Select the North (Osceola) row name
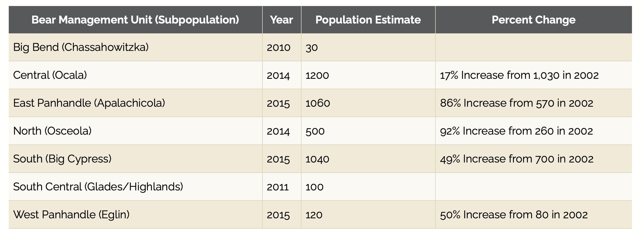The height and width of the screenshot is (238, 644). [52, 131]
